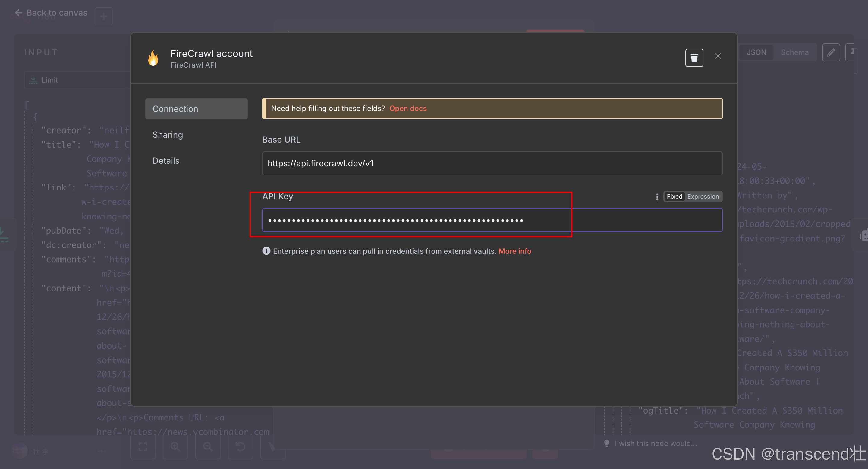Go Back to canvas
The width and height of the screenshot is (868, 469).
[x=51, y=13]
